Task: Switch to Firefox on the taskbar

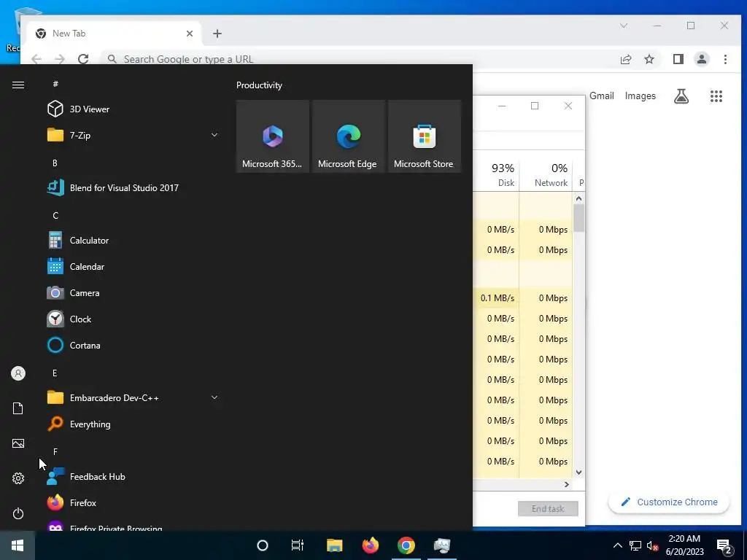Action: [370, 545]
